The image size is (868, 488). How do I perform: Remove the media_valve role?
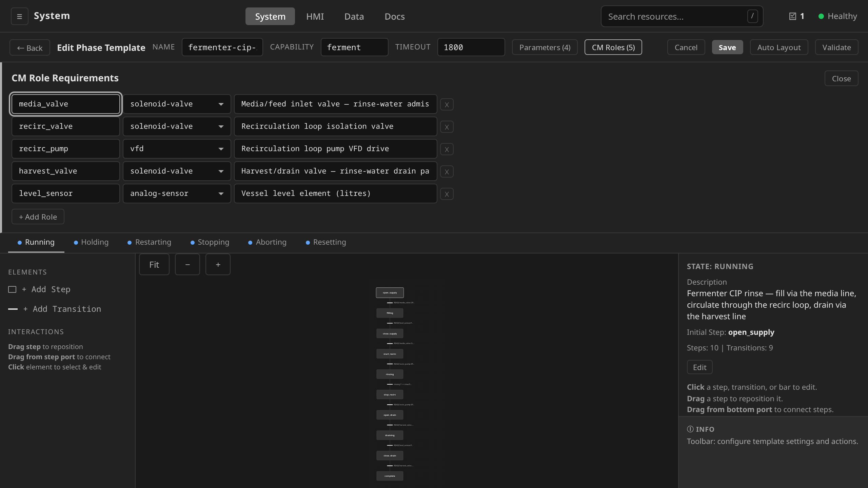[x=447, y=104]
